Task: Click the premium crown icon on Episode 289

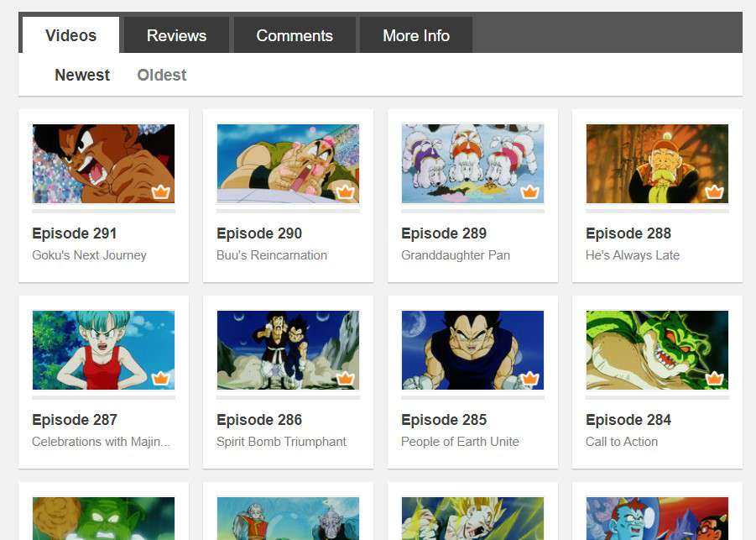Action: click(530, 192)
